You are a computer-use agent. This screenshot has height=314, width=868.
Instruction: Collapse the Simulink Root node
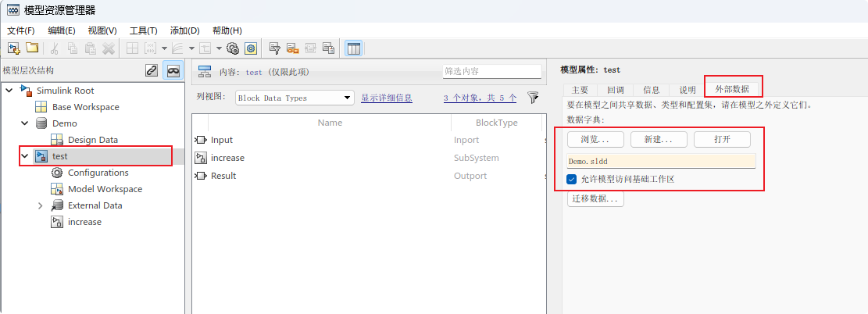point(9,91)
